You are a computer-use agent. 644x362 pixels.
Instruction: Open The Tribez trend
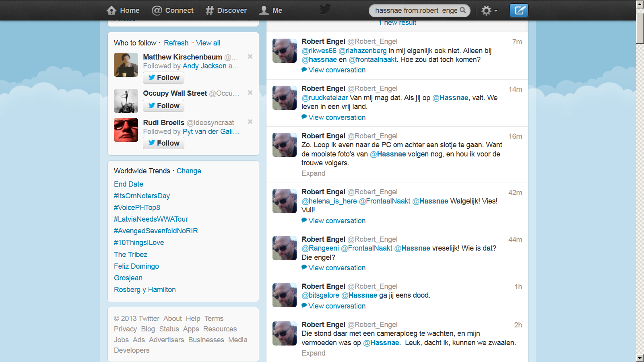pos(130,255)
